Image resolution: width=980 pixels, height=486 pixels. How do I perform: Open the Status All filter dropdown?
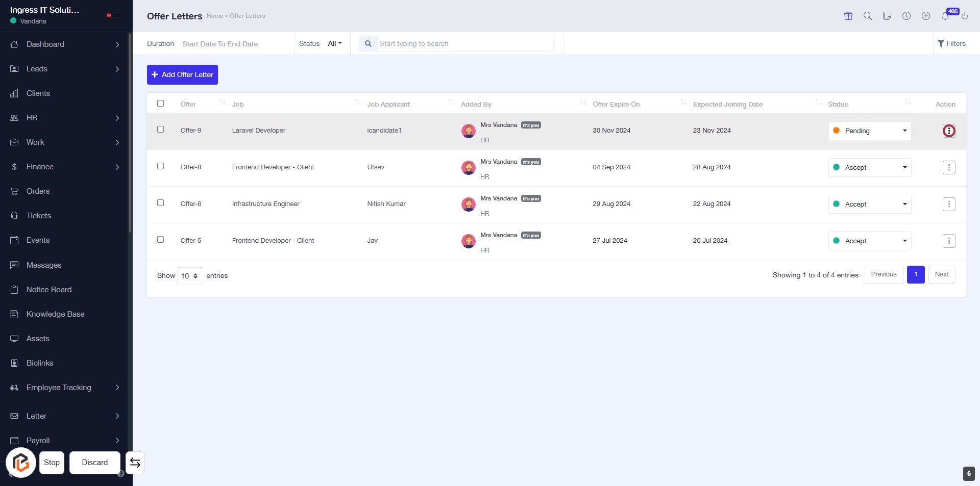(x=334, y=44)
